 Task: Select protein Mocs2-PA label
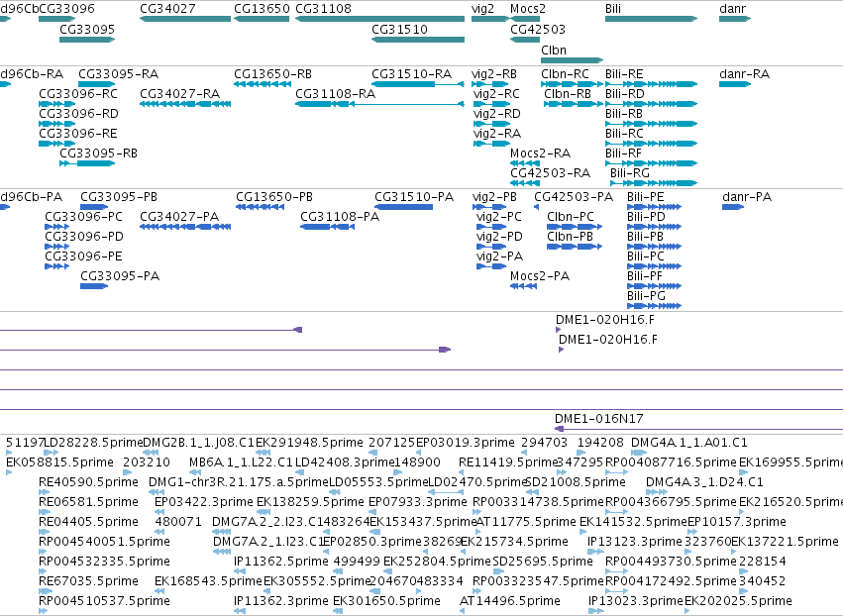(x=540, y=275)
